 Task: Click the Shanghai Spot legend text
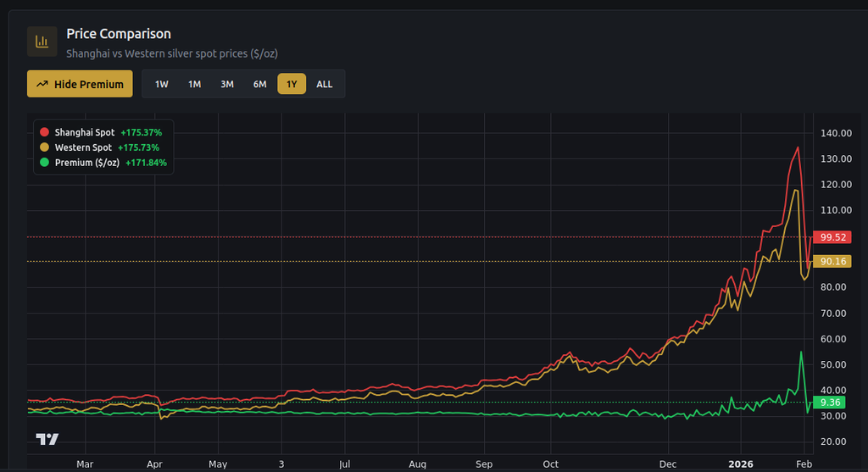84,133
